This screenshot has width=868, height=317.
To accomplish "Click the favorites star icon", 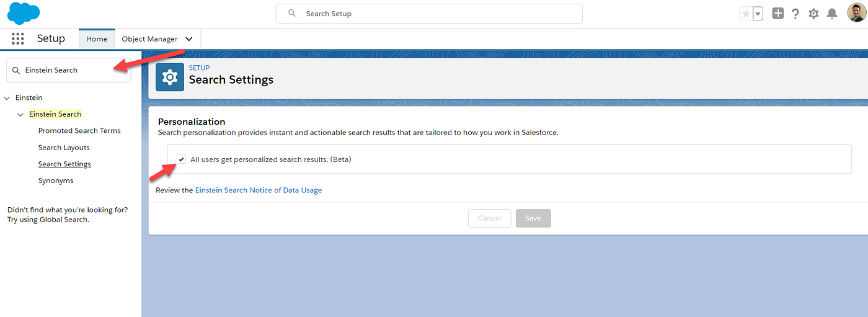I will point(746,14).
